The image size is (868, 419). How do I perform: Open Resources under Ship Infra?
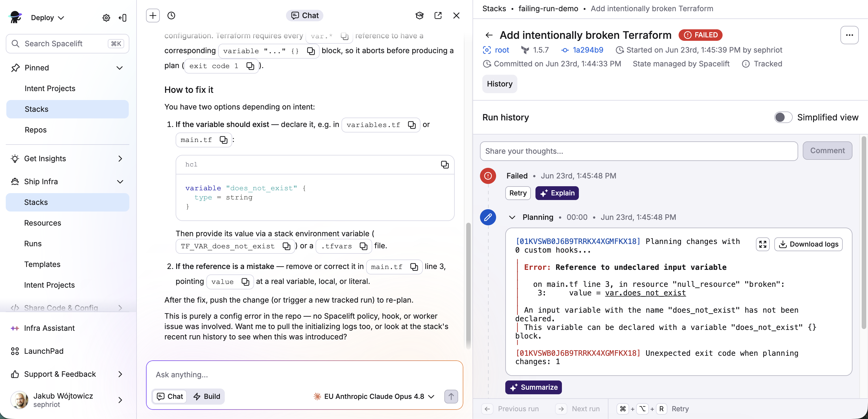pyautogui.click(x=67, y=223)
